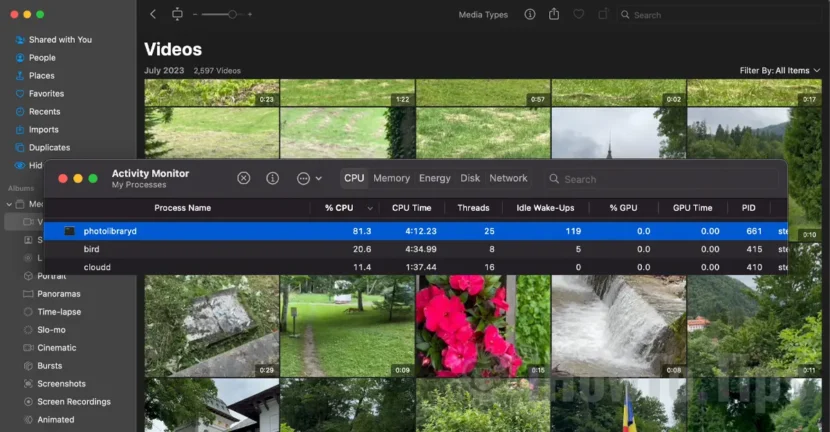Open the ellipsis more-options dropdown
The height and width of the screenshot is (432, 830).
click(309, 178)
